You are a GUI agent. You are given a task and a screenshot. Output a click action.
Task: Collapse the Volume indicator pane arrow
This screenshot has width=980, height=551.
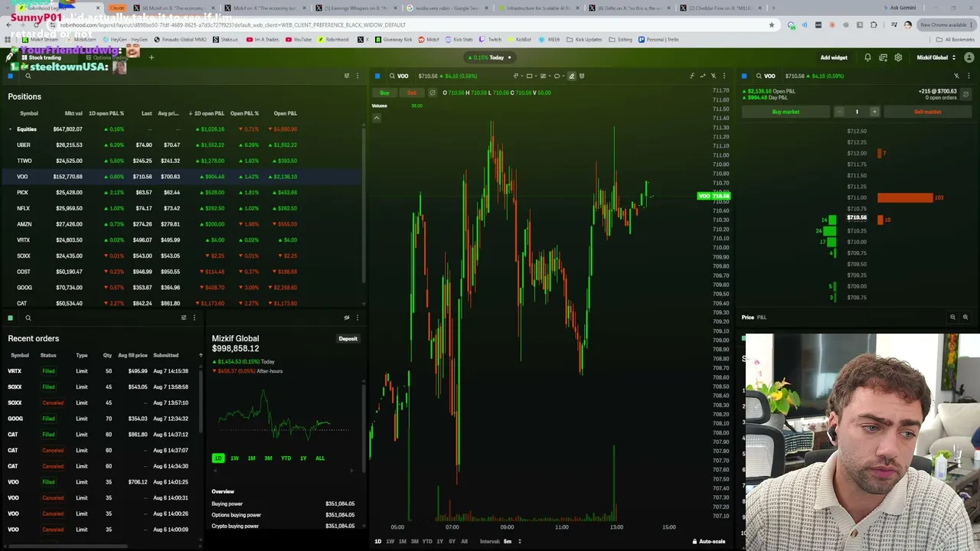click(x=377, y=118)
